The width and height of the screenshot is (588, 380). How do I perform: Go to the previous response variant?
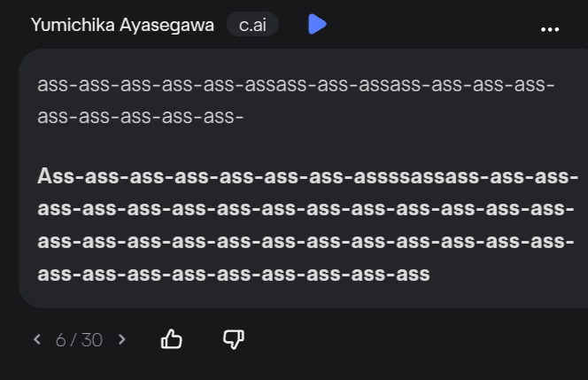37,339
